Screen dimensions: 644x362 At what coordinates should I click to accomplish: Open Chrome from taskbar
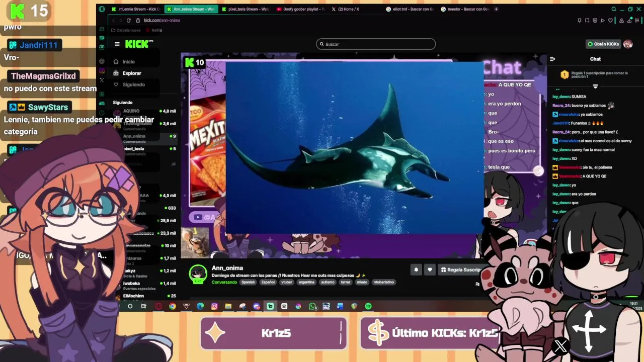[172, 306]
